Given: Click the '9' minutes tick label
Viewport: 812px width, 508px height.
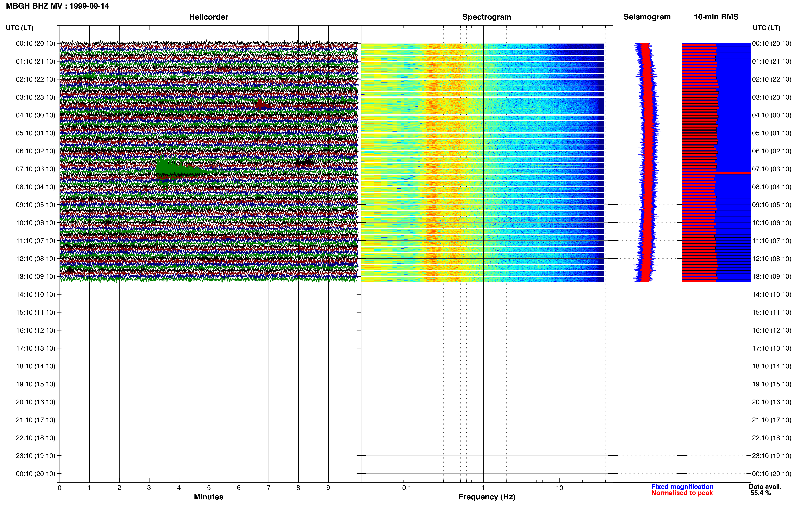Looking at the screenshot, I should (x=328, y=488).
